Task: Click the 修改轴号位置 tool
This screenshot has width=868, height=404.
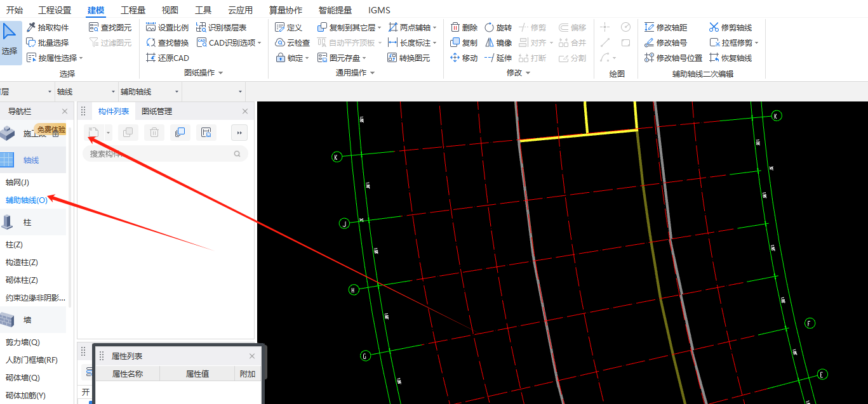Action: 673,58
